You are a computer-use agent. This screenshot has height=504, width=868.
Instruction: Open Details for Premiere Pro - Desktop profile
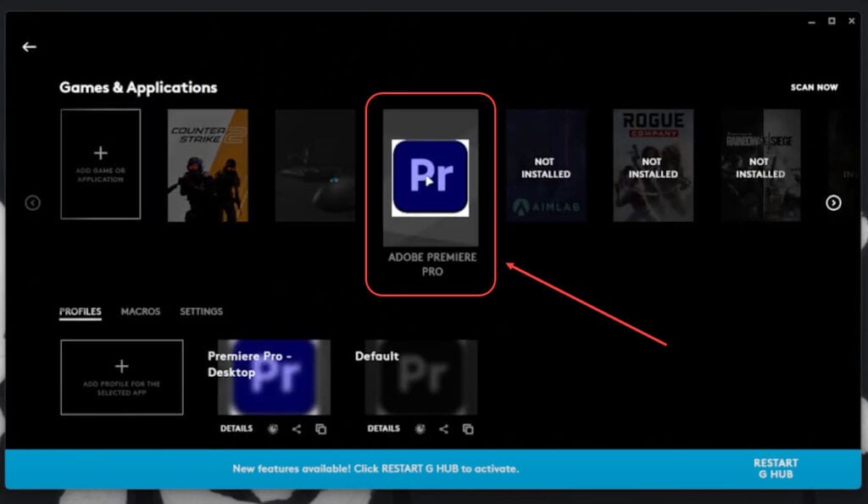click(236, 429)
